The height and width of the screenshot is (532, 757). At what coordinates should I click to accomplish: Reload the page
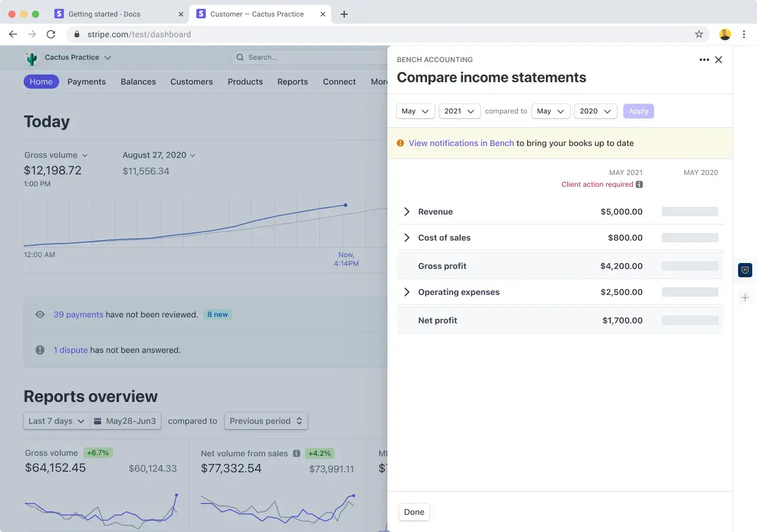(x=51, y=34)
